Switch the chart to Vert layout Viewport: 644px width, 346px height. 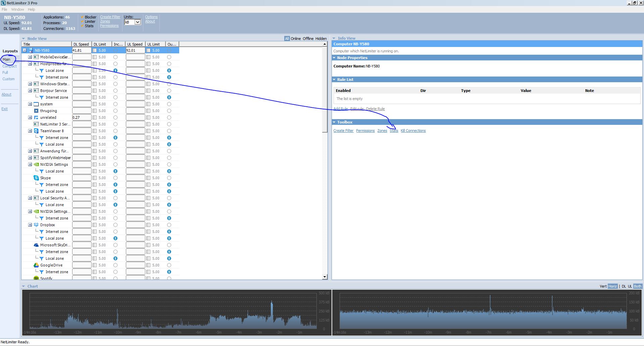(x=603, y=286)
